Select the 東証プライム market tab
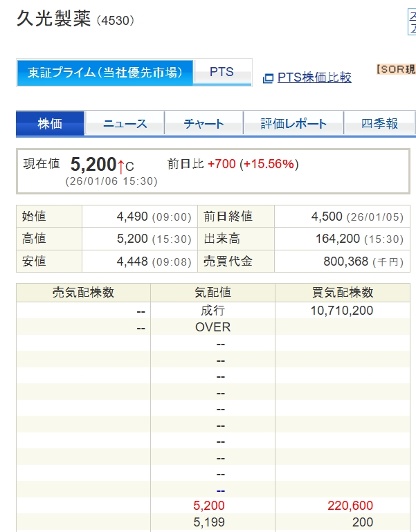This screenshot has width=416, height=532. click(105, 73)
